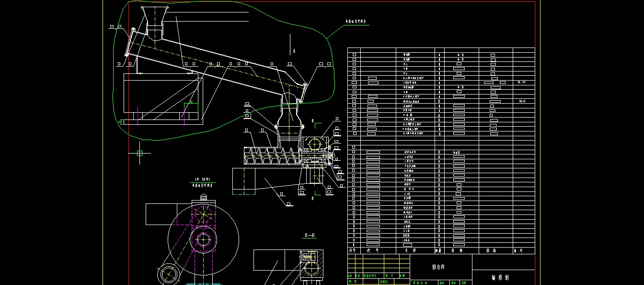
Task: Select the "B—B" section view label
Action: pos(310,236)
